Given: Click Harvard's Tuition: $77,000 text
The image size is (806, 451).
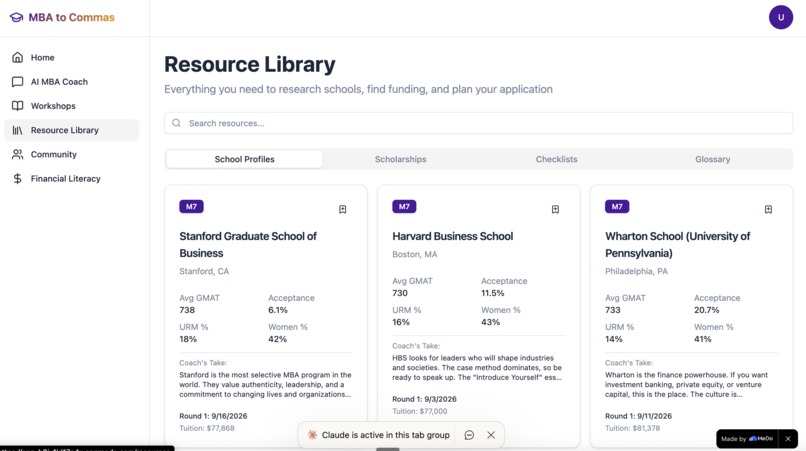Looking at the screenshot, I should click(x=419, y=411).
